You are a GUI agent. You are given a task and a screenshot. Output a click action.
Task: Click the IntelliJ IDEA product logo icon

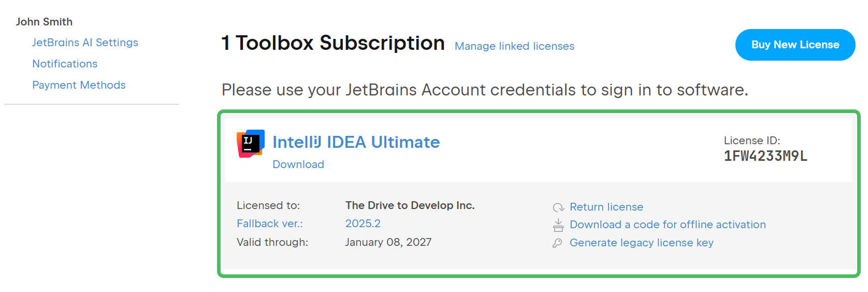(x=251, y=144)
